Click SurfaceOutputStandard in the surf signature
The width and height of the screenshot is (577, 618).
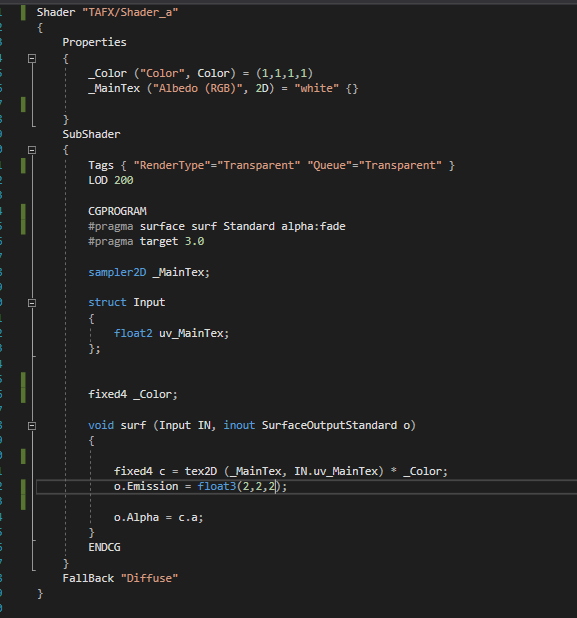click(x=329, y=425)
